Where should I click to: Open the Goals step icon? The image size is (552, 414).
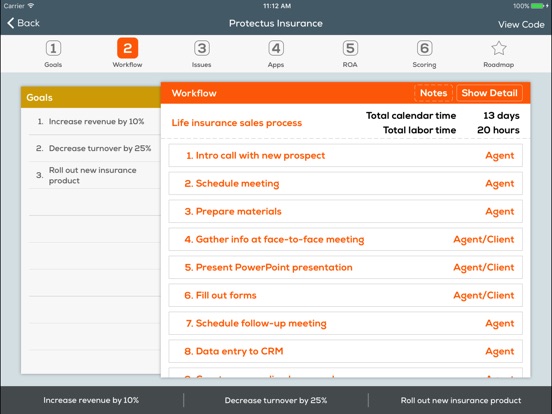tap(53, 48)
